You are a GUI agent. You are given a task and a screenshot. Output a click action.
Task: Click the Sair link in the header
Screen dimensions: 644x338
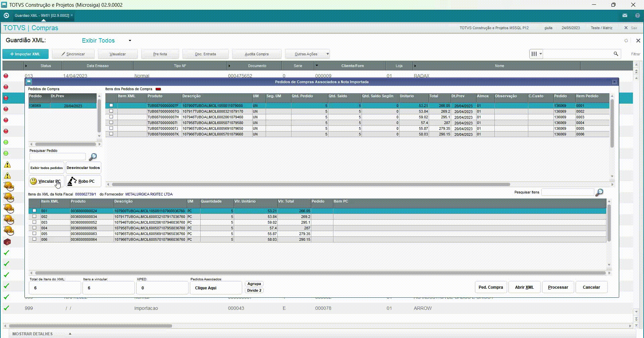(634, 28)
